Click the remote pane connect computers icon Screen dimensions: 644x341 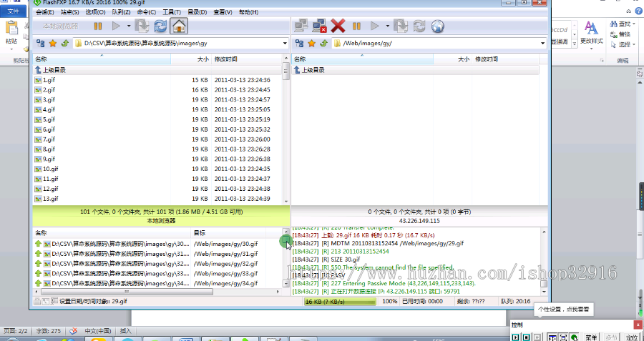coord(301,26)
